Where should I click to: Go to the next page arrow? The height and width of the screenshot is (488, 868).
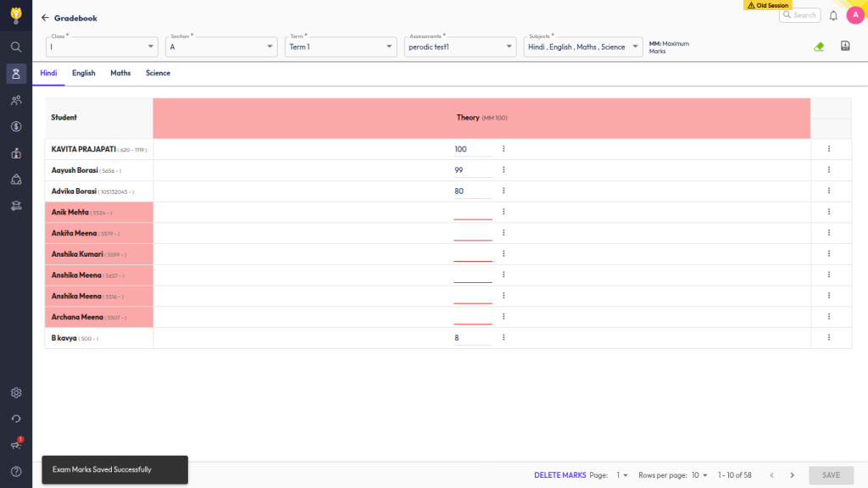coord(792,475)
